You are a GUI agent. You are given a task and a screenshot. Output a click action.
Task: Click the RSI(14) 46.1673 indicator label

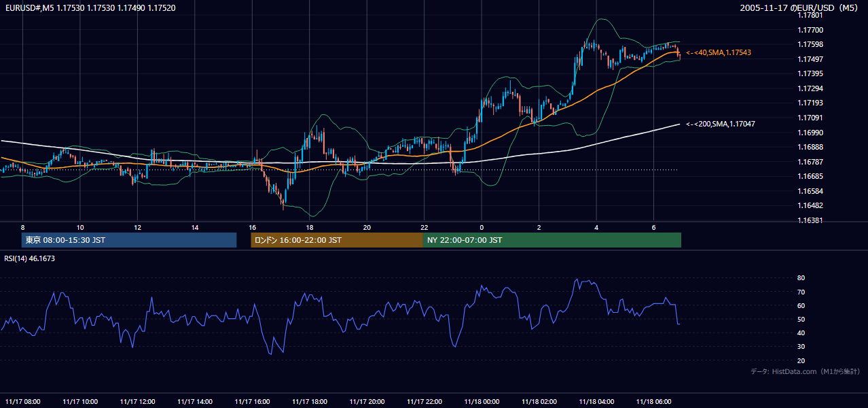coord(30,258)
